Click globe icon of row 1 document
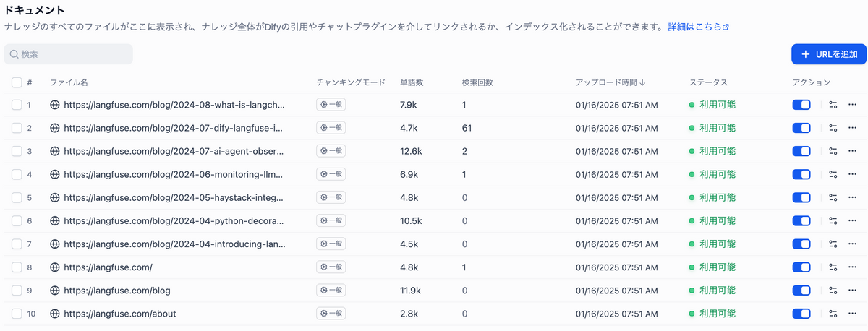Image resolution: width=868 pixels, height=331 pixels. click(54, 105)
